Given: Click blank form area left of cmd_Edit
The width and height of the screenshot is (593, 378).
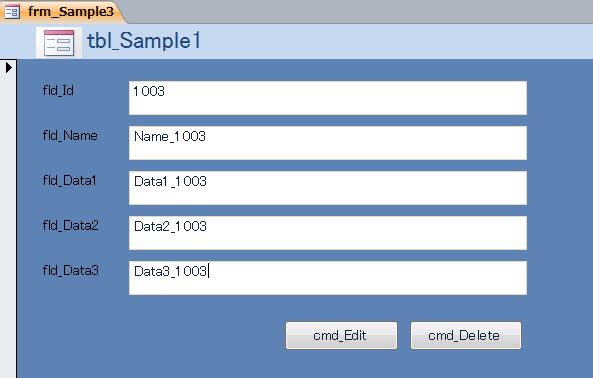Looking at the screenshot, I should point(151,335).
